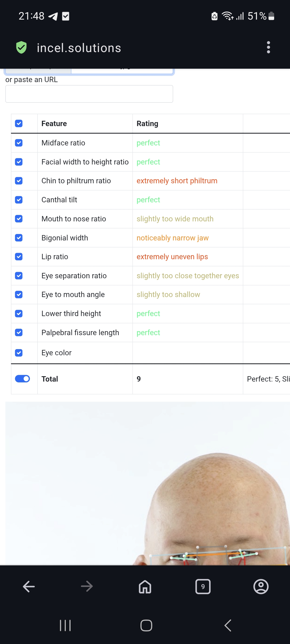Open the browser profile account icon
The width and height of the screenshot is (290, 644).
pos(261,587)
